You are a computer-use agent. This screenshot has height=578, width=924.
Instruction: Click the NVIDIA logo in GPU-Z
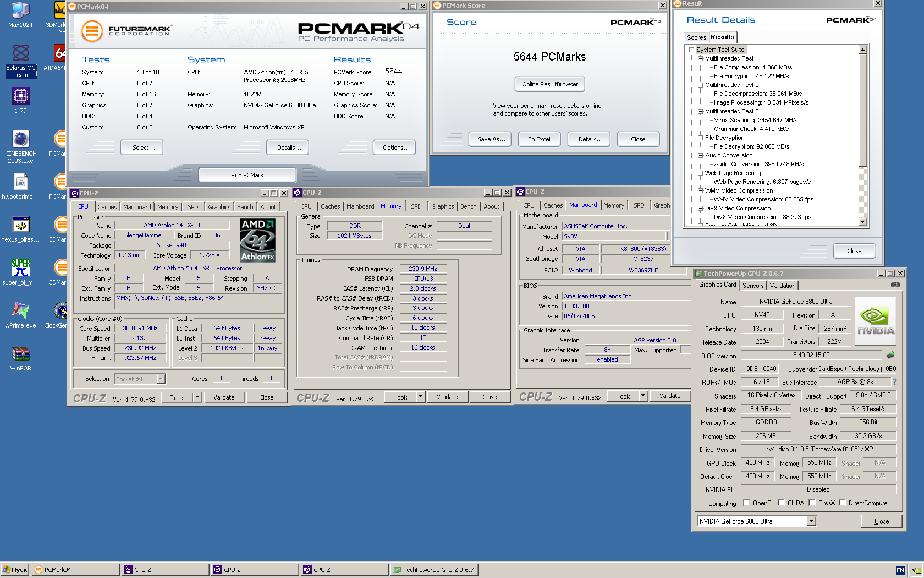[x=876, y=321]
